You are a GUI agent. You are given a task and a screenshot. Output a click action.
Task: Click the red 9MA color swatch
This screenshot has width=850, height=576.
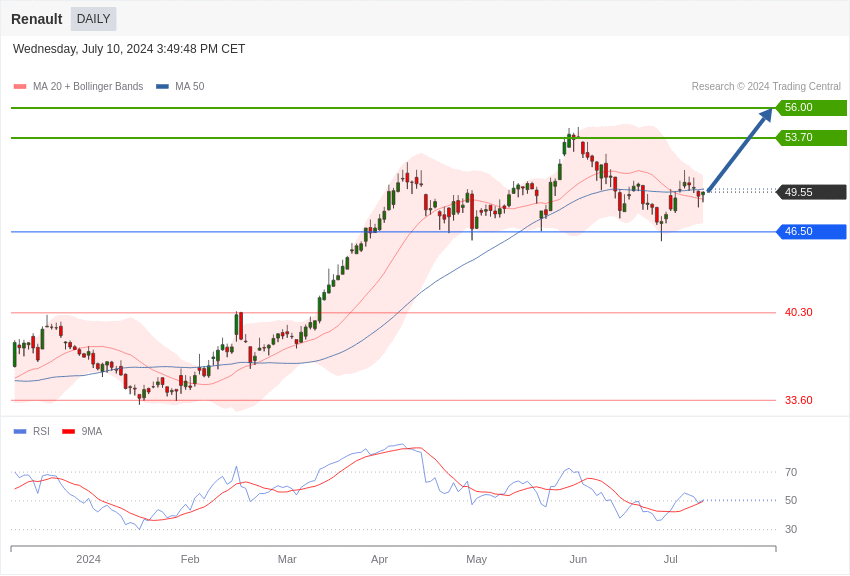[68, 432]
